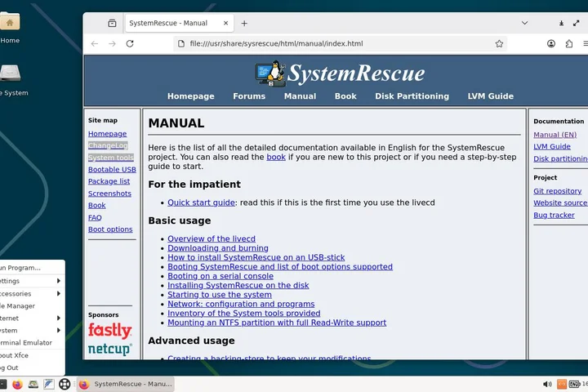Bookmark this page with the star icon
Screen dimensions: 588x392
coord(499,44)
